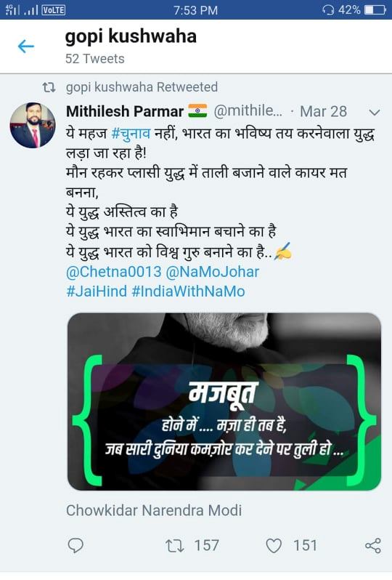Open the reply speech bubble icon
The height and width of the screenshot is (580, 392).
click(75, 546)
